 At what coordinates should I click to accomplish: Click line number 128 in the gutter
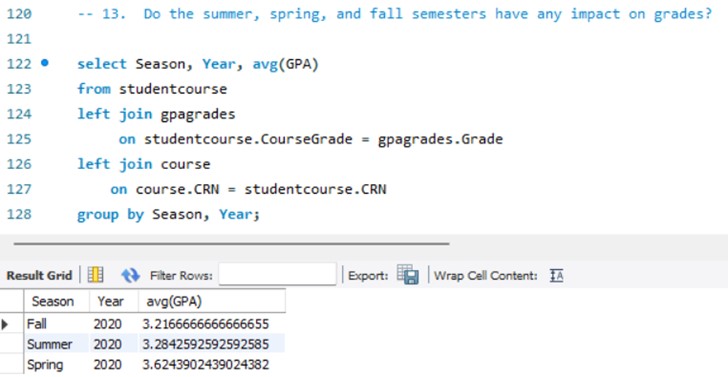click(19, 214)
